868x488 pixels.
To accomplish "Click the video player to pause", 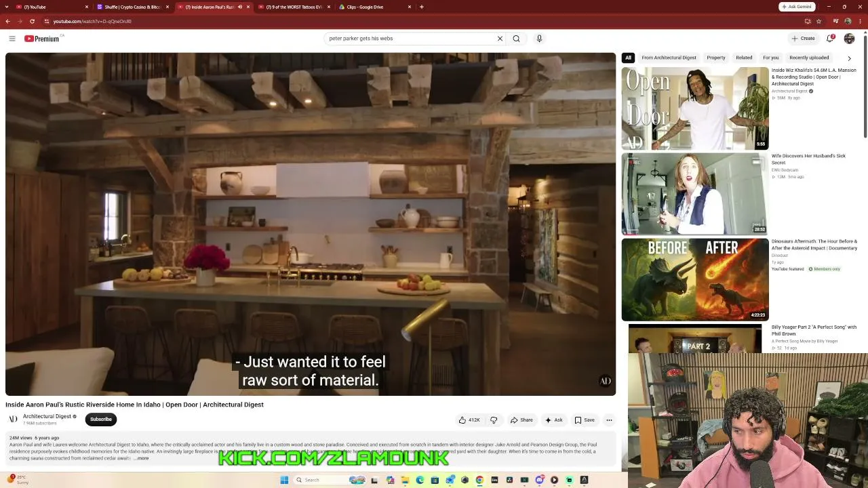I will pos(311,224).
